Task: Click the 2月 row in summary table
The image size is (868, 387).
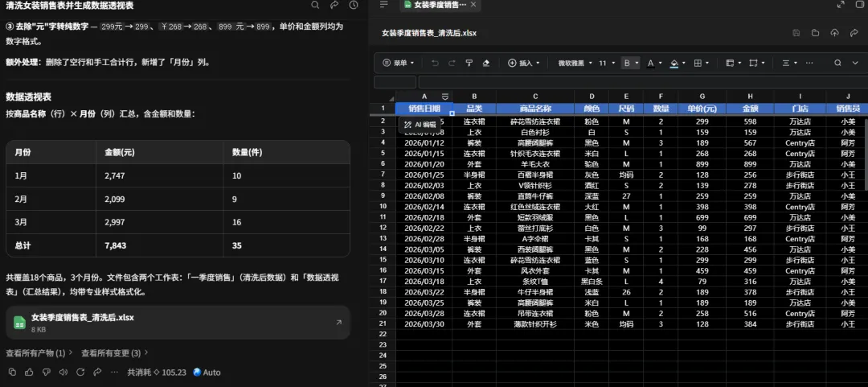Action: [x=178, y=199]
